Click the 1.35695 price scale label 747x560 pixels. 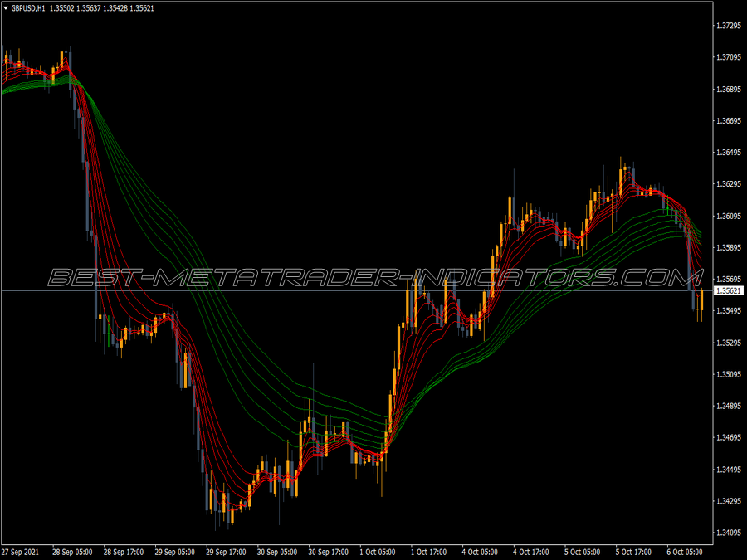(x=729, y=280)
